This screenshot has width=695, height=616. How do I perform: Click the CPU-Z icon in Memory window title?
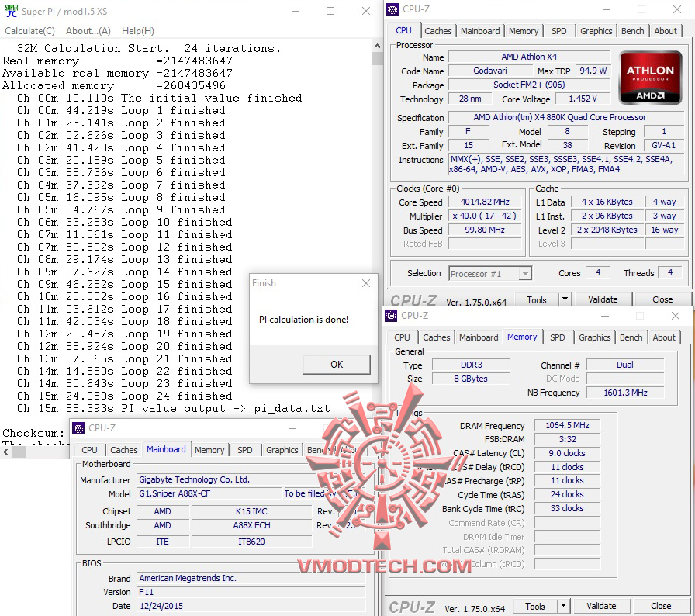coord(391,316)
